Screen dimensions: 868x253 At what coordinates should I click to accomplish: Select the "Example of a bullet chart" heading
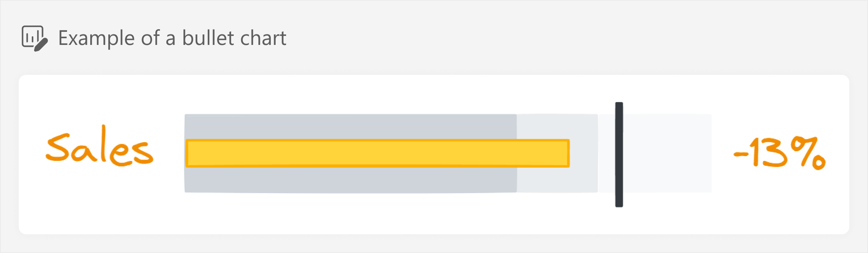coord(172,38)
